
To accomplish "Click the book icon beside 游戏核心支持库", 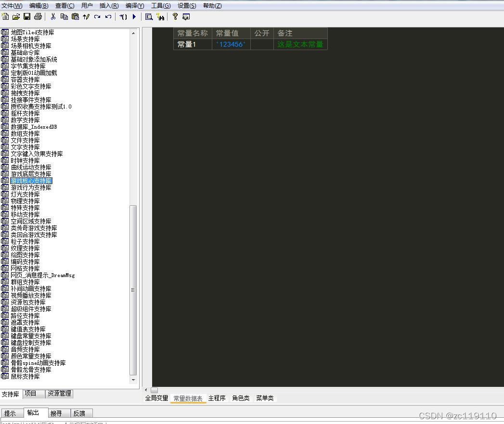I will coord(5,181).
